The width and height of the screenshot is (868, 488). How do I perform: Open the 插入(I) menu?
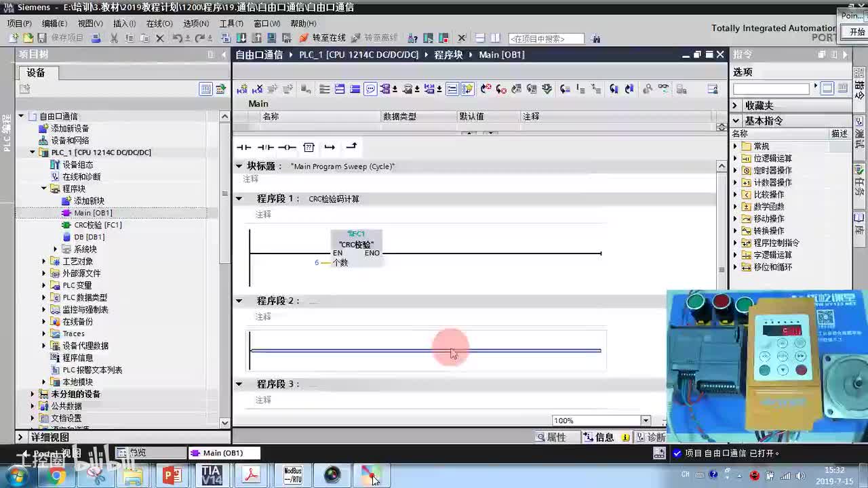coord(125,23)
